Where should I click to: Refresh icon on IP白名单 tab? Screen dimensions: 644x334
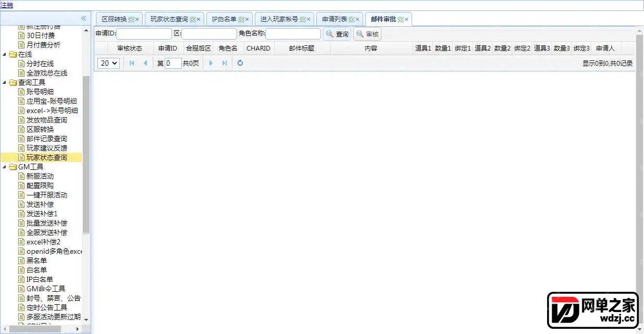click(241, 19)
